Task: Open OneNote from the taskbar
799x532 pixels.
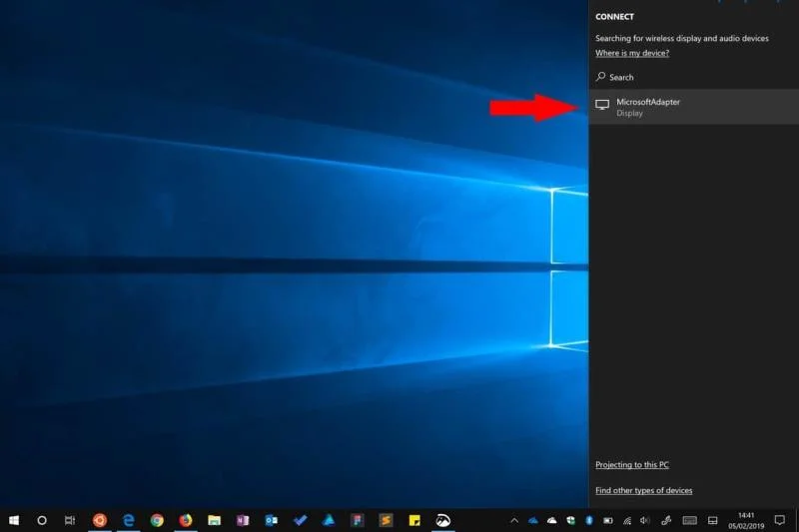Action: click(243, 520)
